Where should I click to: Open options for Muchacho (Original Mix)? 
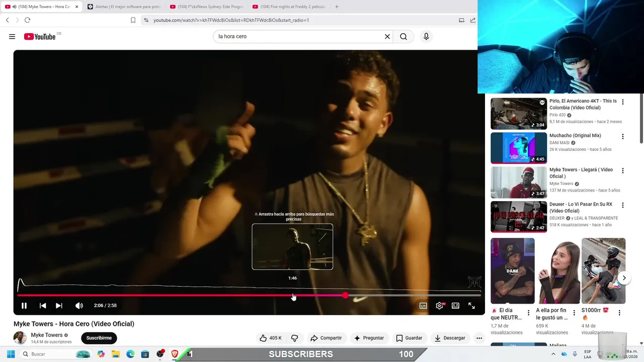623,136
